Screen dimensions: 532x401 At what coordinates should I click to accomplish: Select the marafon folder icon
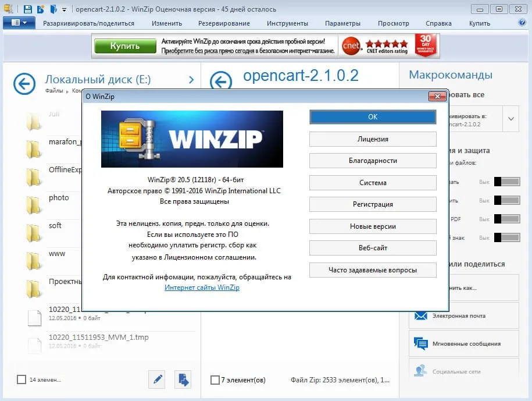click(x=34, y=150)
